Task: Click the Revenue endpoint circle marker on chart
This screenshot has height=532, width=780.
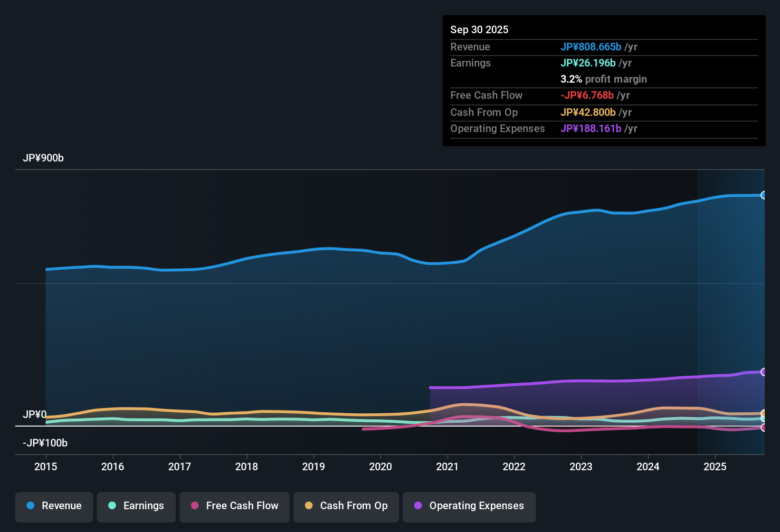Action: point(764,195)
